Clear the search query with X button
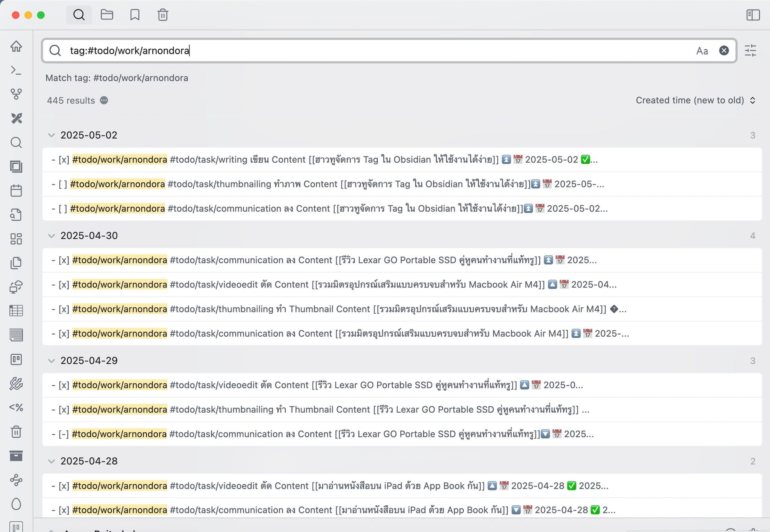Screen dimensions: 770x532 724,50
